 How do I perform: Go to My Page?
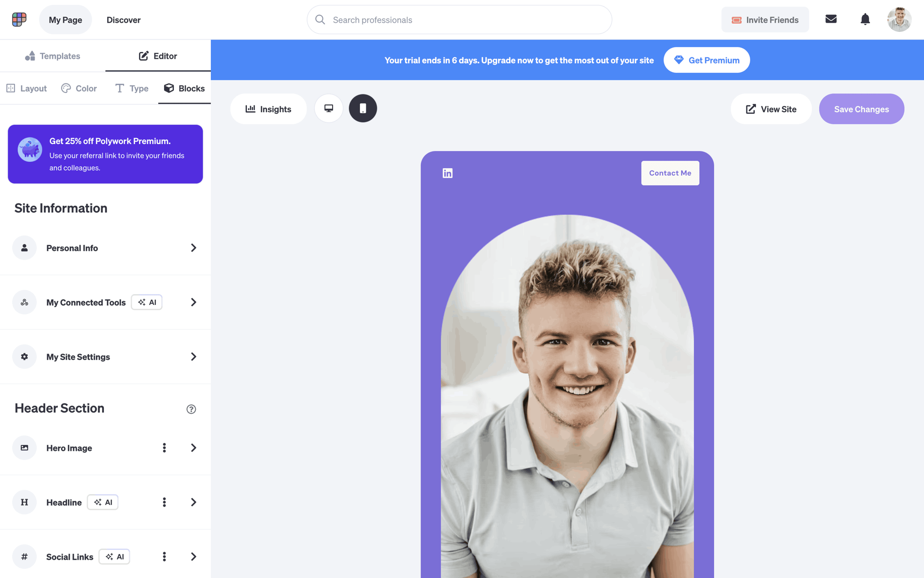[x=65, y=20]
